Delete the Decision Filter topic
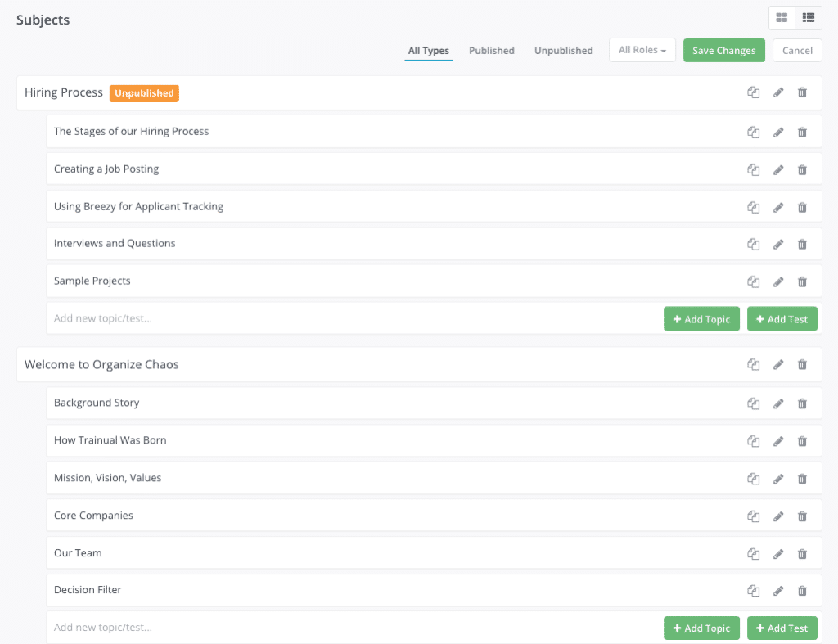The width and height of the screenshot is (838, 644). pos(802,590)
